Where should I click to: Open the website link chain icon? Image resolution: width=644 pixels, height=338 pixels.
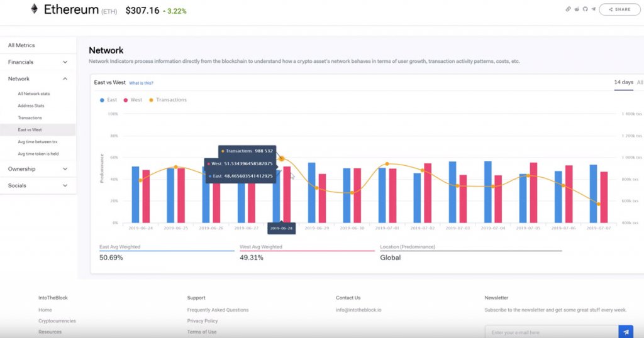coord(568,9)
